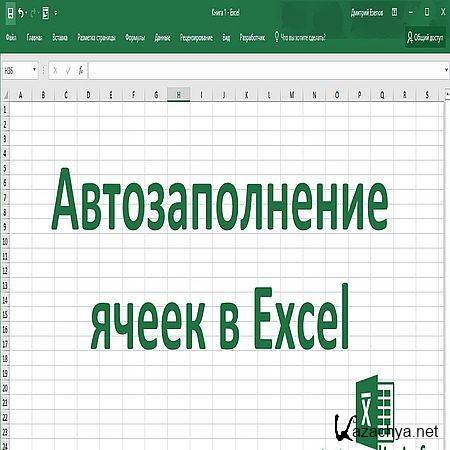Open the Файл tab
Image resolution: width=450 pixels, height=450 pixels.
[11, 37]
